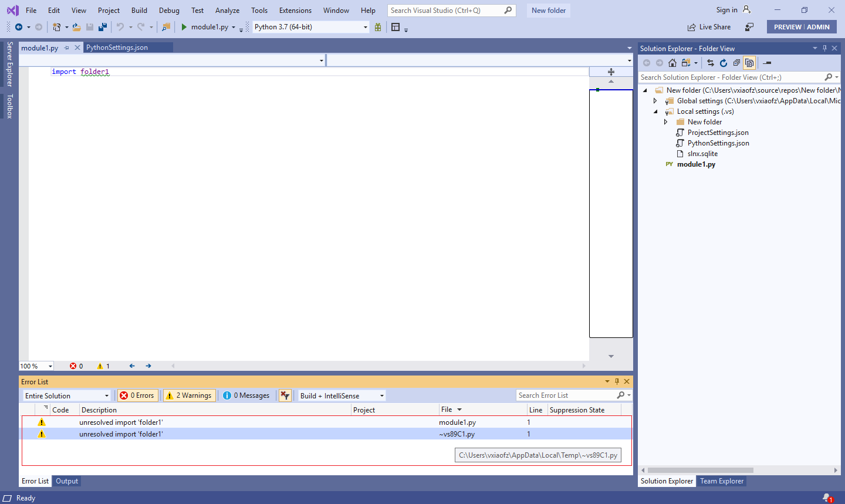Refresh the Solution Explorer
The width and height of the screenshot is (845, 504).
click(722, 63)
